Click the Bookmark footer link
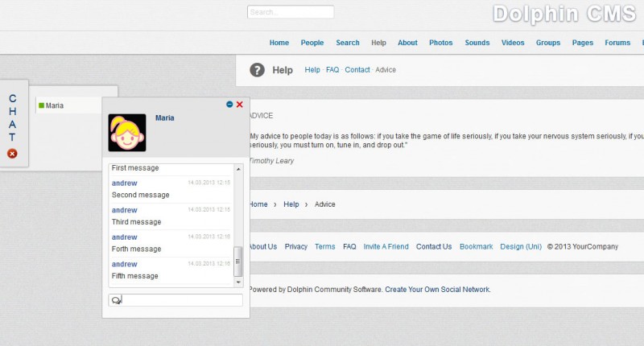Image resolution: width=644 pixels, height=346 pixels. point(476,247)
